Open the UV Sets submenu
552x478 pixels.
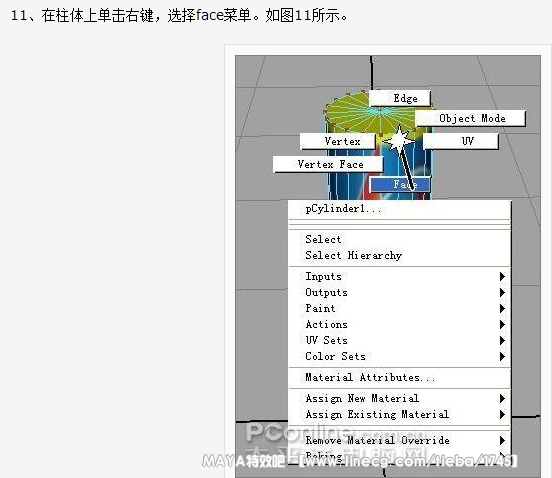click(400, 340)
